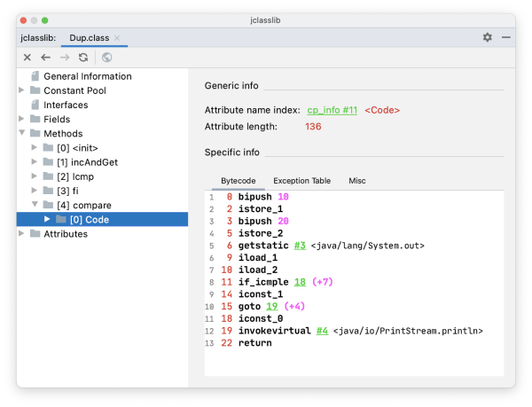Hide the tool window with minimize dash
The height and width of the screenshot is (407, 532).
tap(505, 37)
